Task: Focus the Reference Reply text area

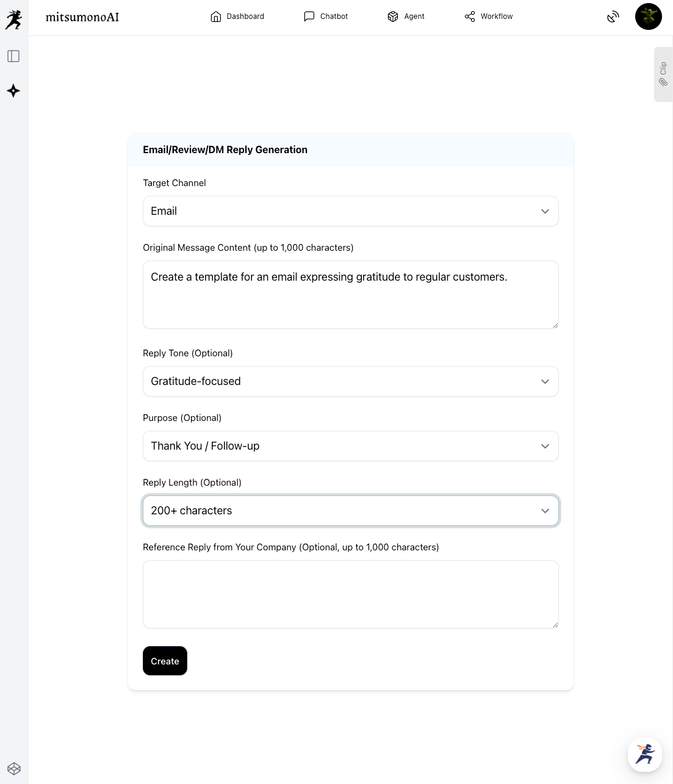Action: tap(351, 594)
